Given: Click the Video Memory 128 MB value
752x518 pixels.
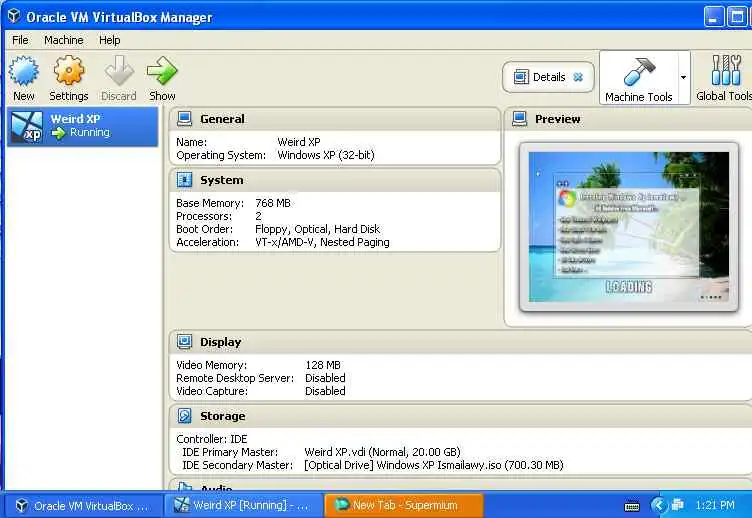Looking at the screenshot, I should pos(323,365).
